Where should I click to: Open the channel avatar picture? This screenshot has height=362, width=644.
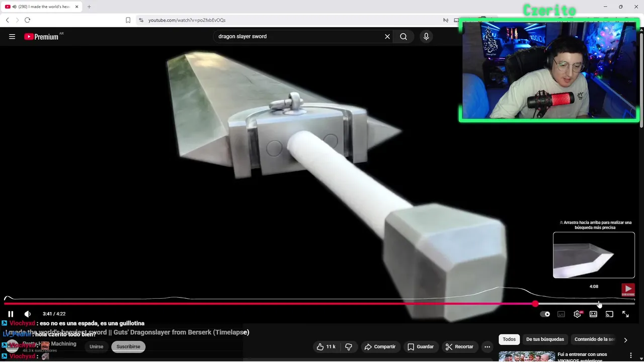(x=12, y=346)
